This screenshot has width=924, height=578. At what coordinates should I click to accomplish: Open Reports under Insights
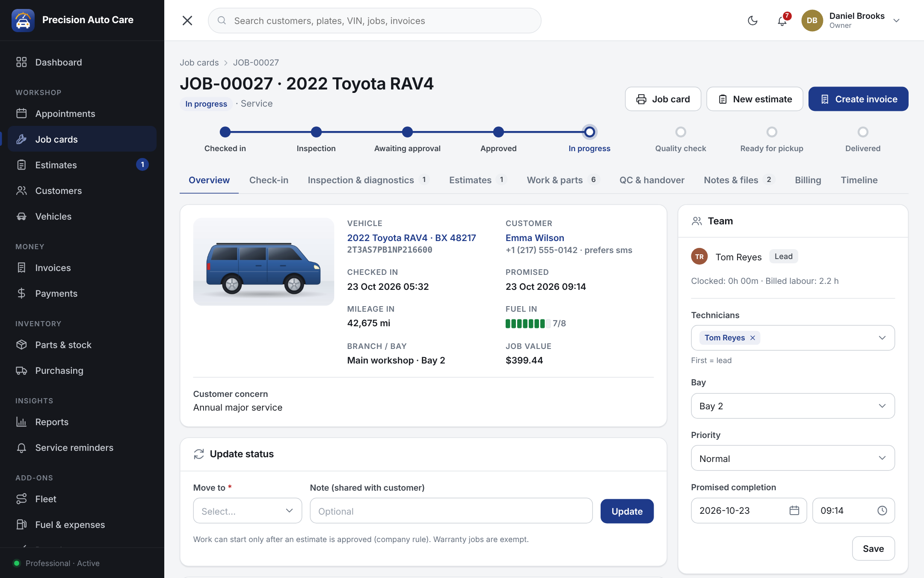tap(82, 422)
